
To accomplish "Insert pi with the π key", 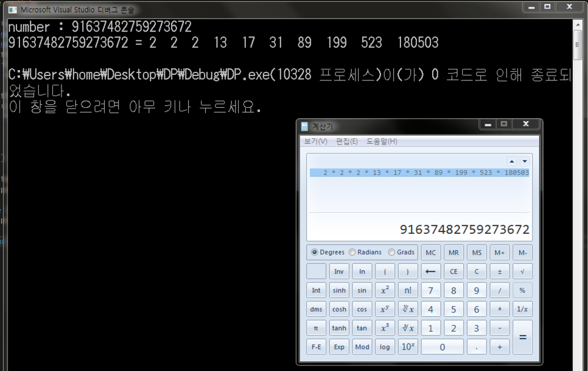I will point(316,328).
